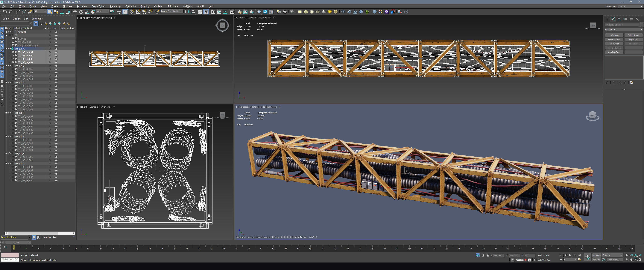Click the Mirror tool icon
The height and width of the screenshot is (270, 644).
(187, 12)
